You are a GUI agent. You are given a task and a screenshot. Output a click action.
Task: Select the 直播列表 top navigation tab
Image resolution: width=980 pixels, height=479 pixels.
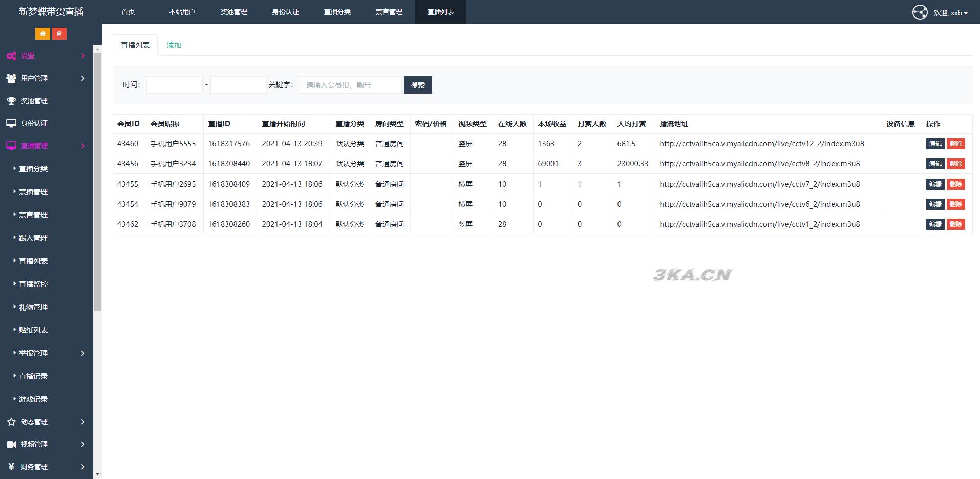(x=440, y=12)
